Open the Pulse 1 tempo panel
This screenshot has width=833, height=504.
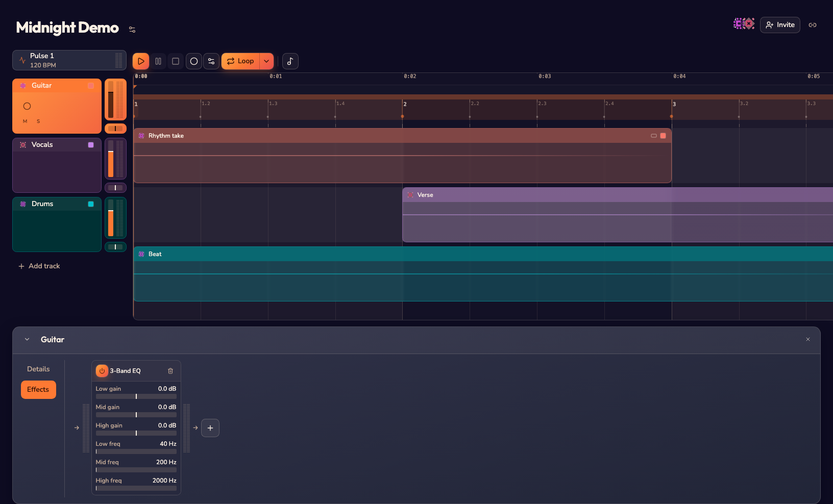click(69, 60)
